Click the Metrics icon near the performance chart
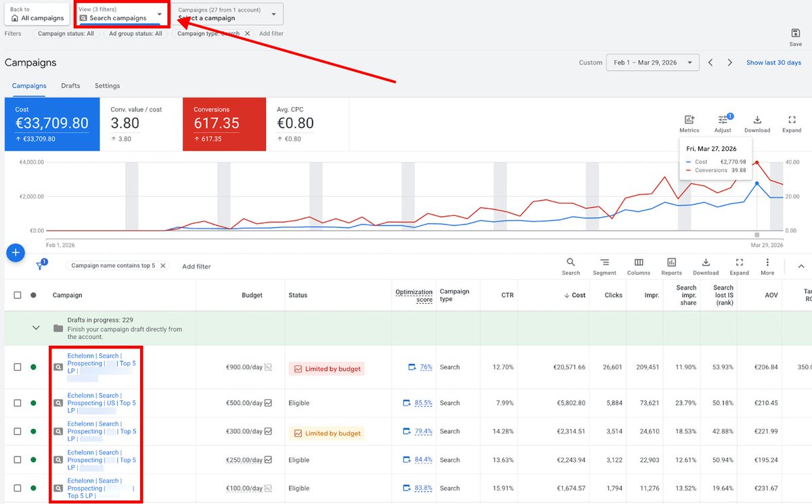Screen dimensions: 812x504 click(x=689, y=120)
